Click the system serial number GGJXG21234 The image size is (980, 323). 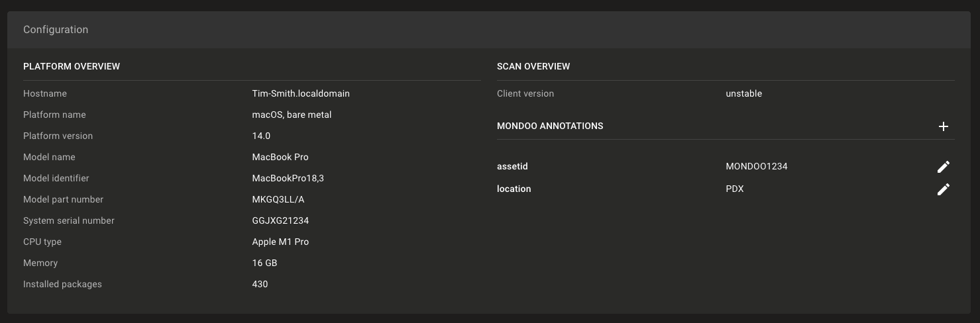point(280,221)
